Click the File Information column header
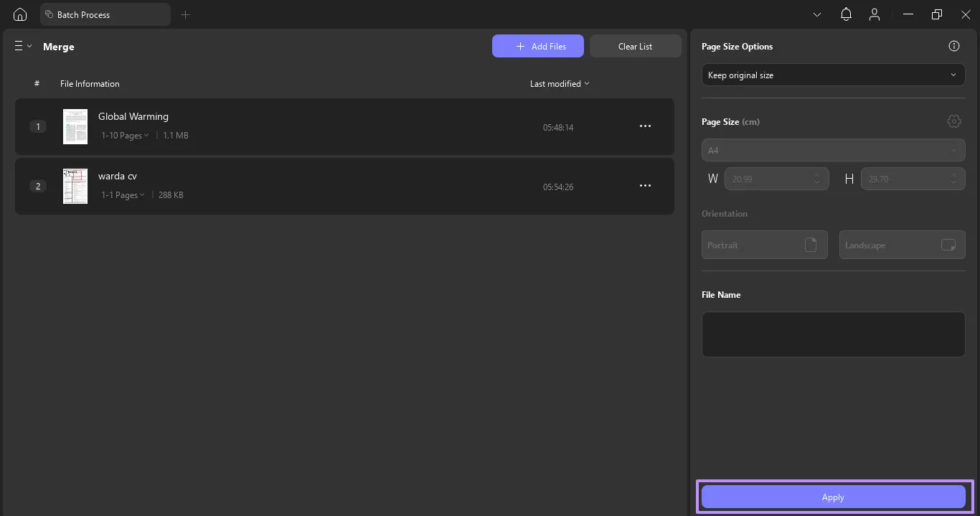 pos(90,84)
